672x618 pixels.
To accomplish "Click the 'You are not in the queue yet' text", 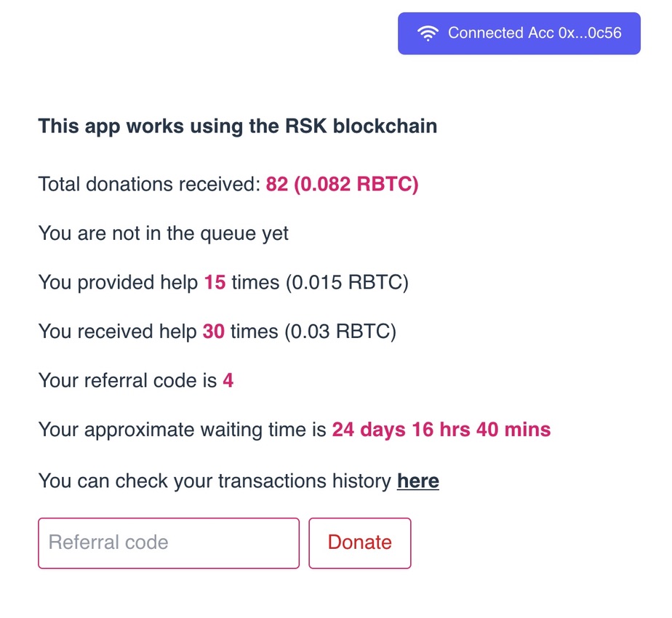I will pos(164,234).
